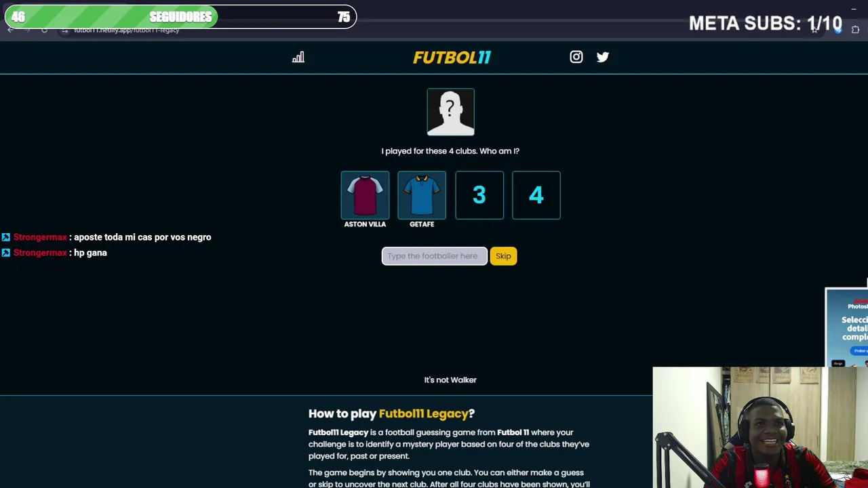Click the browser reload icon
Screen dimensions: 868x488
pyautogui.click(x=44, y=30)
